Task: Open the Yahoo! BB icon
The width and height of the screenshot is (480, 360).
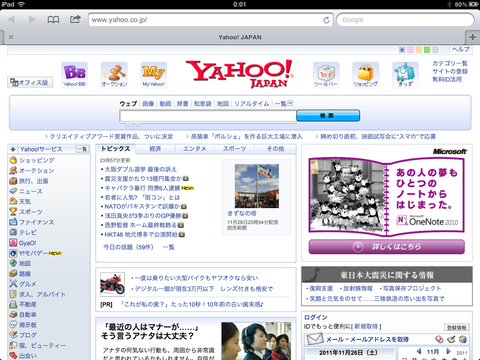Action: coord(75,75)
